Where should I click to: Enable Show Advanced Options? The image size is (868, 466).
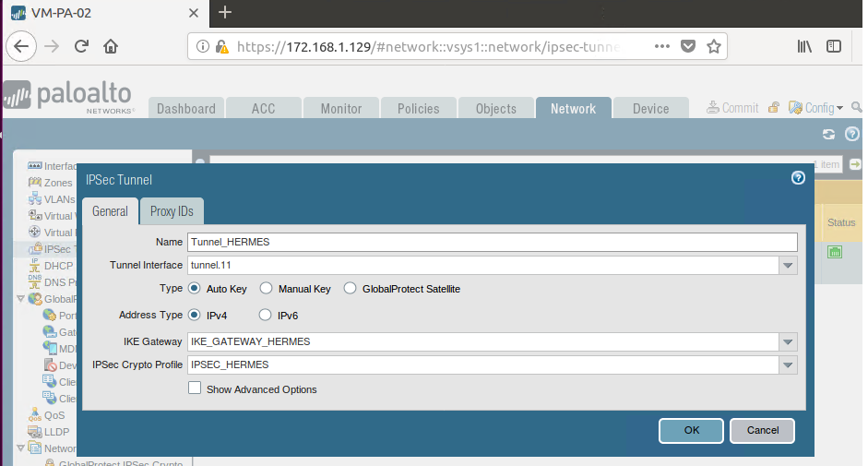195,388
